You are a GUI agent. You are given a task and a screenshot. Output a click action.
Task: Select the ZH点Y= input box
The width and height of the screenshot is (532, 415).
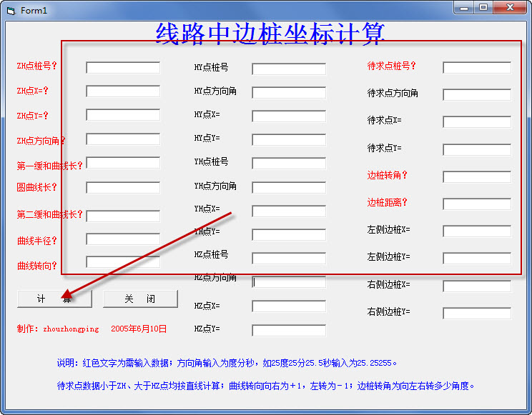coord(123,115)
